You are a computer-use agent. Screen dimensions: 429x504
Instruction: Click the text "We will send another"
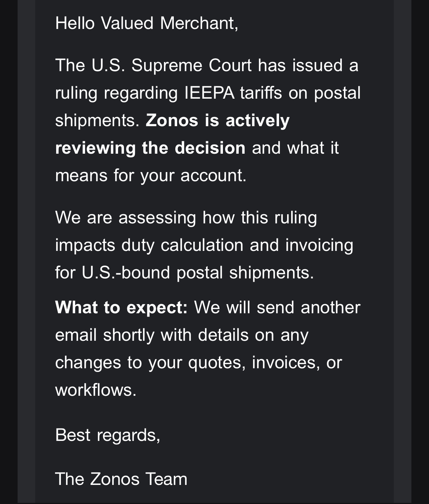point(277,307)
